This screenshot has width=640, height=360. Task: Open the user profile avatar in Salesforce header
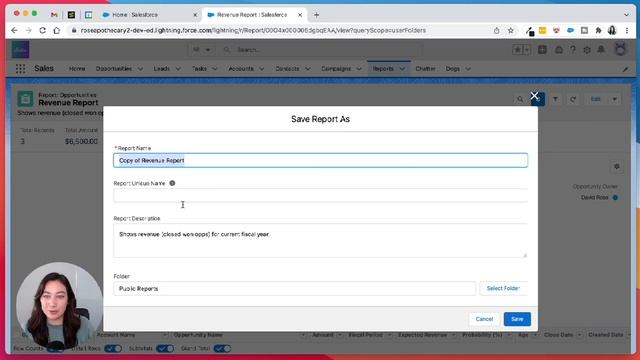620,49
